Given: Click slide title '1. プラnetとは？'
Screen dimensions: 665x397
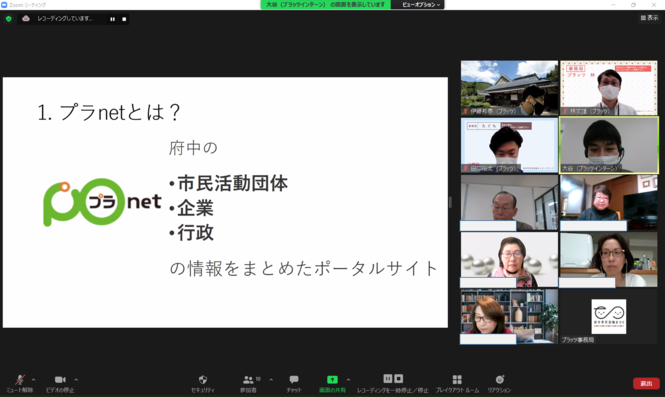Looking at the screenshot, I should [109, 113].
